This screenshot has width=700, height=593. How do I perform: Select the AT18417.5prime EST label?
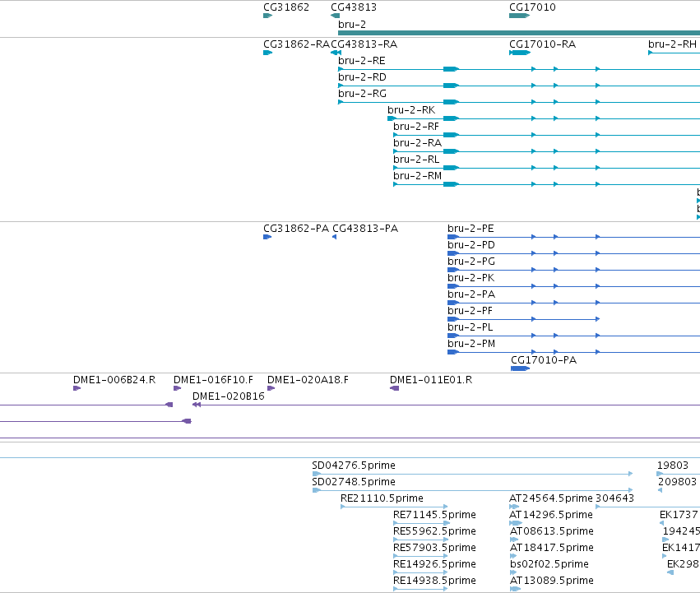point(552,548)
